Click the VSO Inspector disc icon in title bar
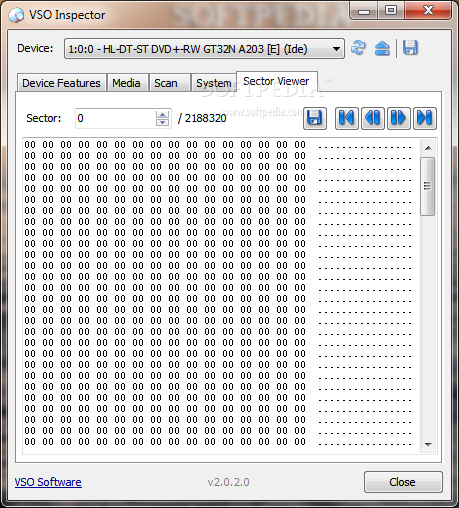The image size is (459, 508). [x=16, y=15]
